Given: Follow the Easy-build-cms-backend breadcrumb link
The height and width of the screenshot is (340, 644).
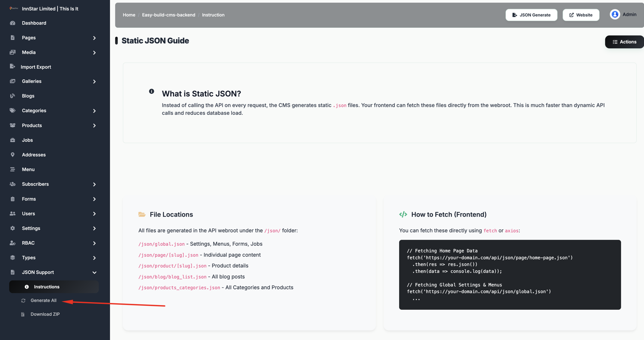Looking at the screenshot, I should point(169,15).
